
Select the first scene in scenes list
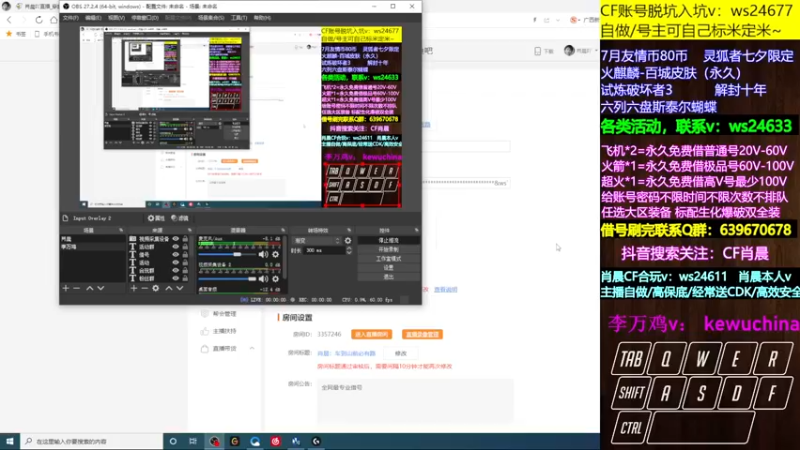pos(92,239)
